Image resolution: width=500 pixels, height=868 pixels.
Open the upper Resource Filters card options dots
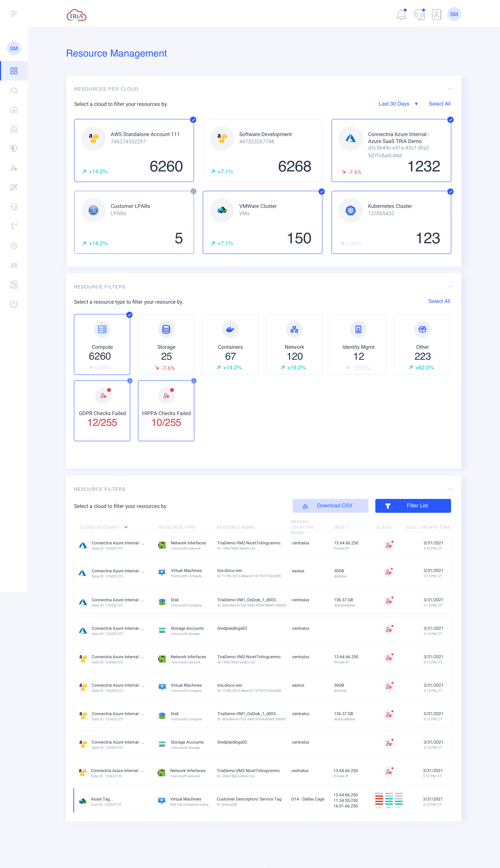point(450,287)
